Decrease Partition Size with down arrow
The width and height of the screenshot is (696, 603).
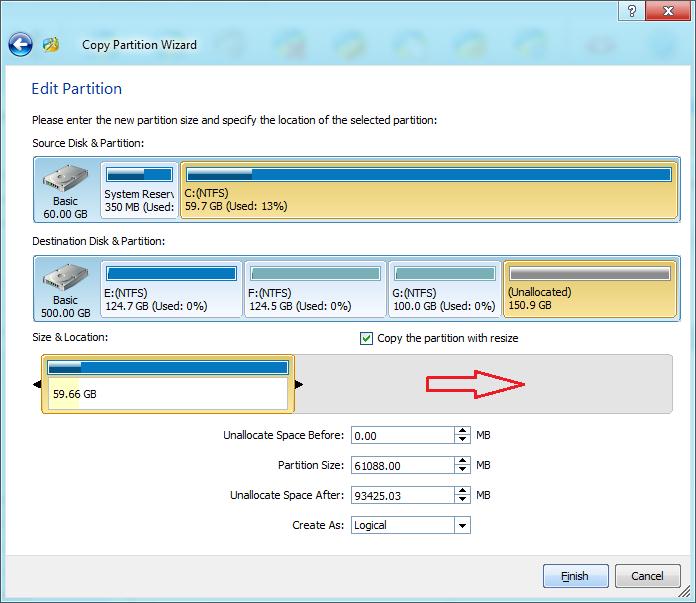(462, 470)
